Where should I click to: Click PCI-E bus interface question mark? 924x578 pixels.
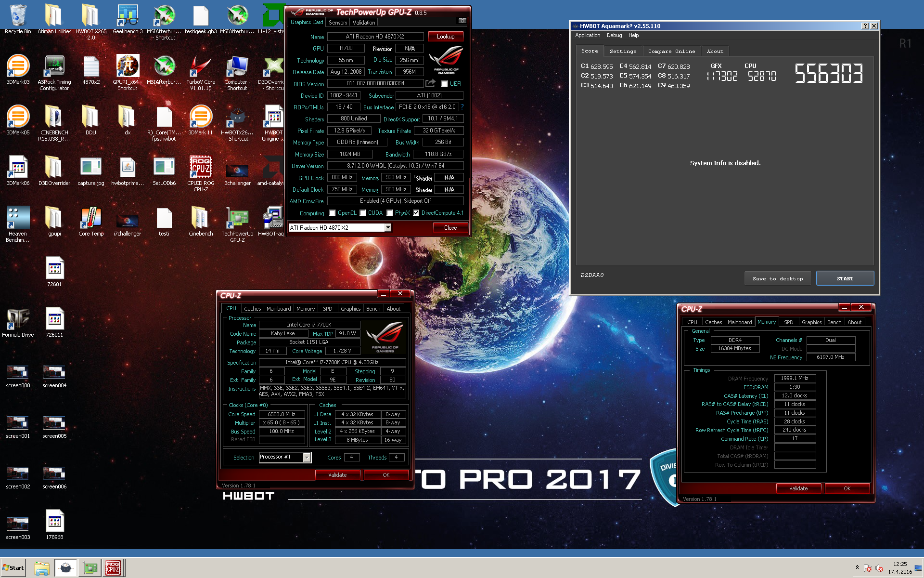(x=462, y=107)
